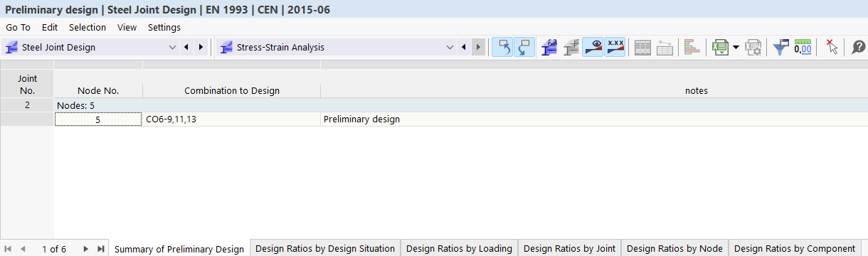
Task: Click the Joint No. column header
Action: [x=27, y=84]
